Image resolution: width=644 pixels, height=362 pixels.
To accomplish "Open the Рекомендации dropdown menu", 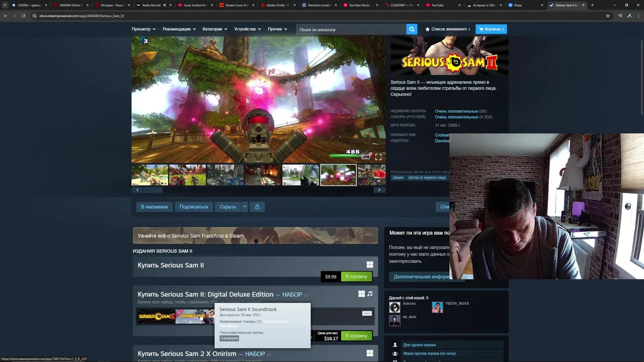I will (180, 29).
